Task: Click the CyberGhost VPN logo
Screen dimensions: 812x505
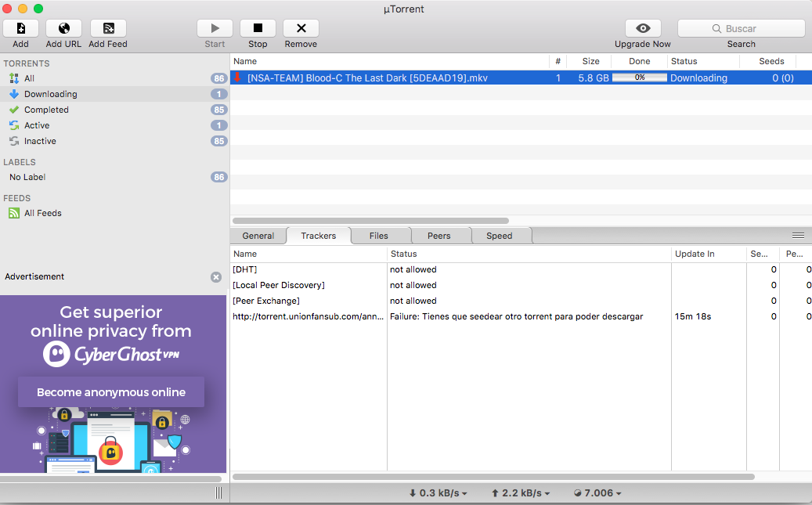Action: click(x=111, y=354)
